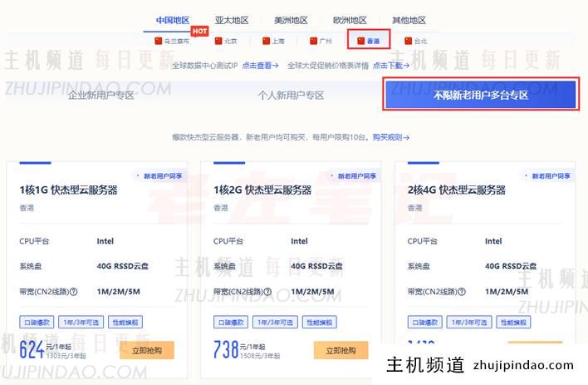Click the 1303元/3年起 price text
Viewport: 588px width, 385px height.
[66, 355]
